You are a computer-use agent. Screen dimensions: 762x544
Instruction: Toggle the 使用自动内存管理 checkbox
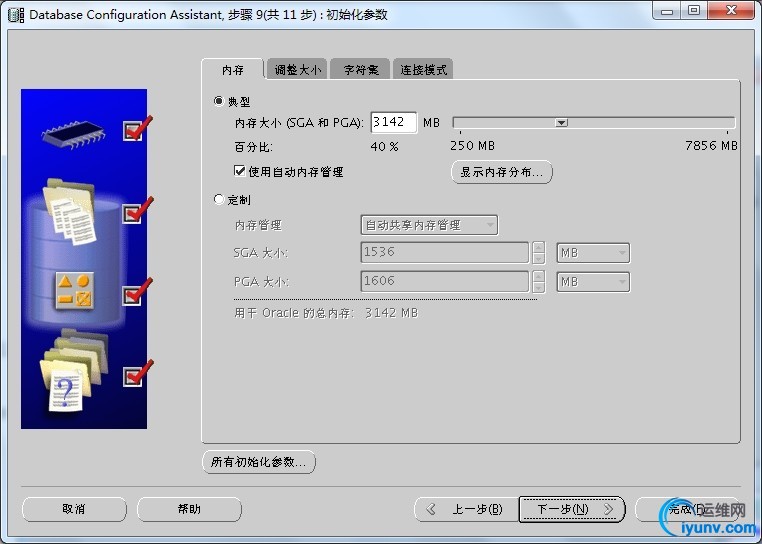pos(239,171)
